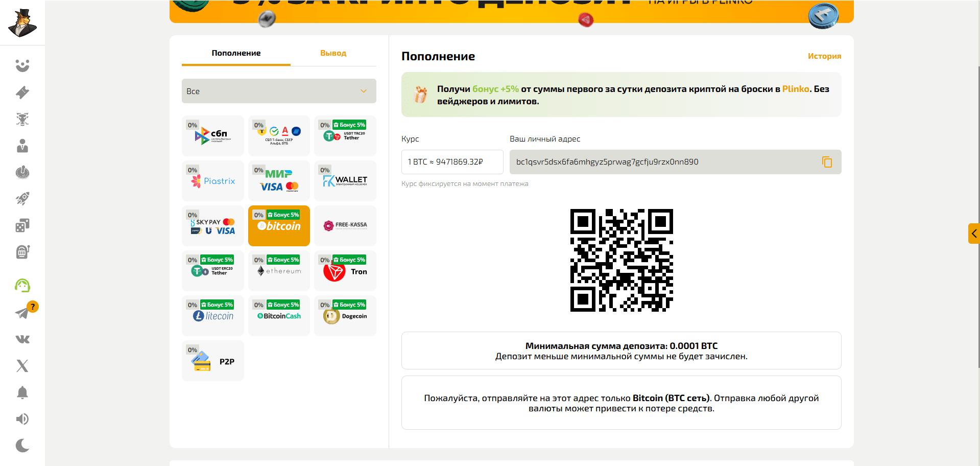Choose the ethereum payment method
The image size is (980, 466).
(x=279, y=271)
